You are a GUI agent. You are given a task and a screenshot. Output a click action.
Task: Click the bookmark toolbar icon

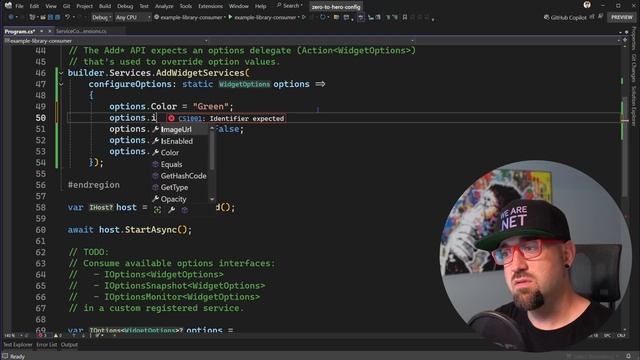(x=405, y=17)
